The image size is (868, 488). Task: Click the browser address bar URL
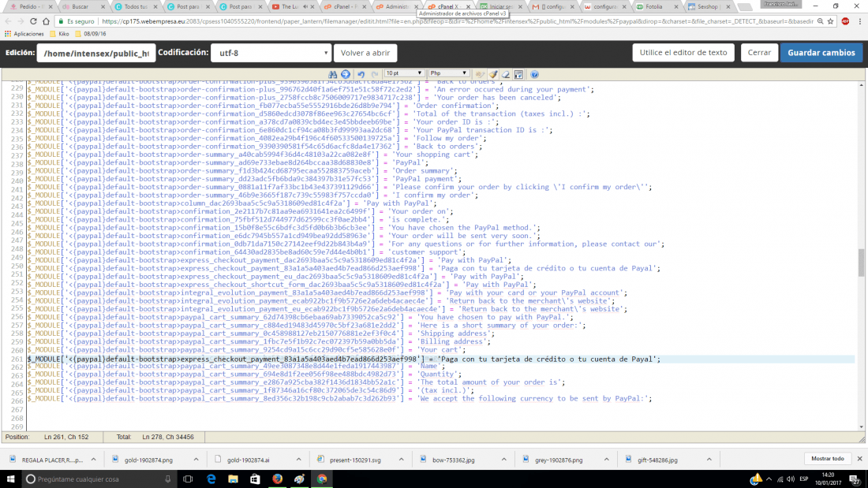pyautogui.click(x=457, y=21)
